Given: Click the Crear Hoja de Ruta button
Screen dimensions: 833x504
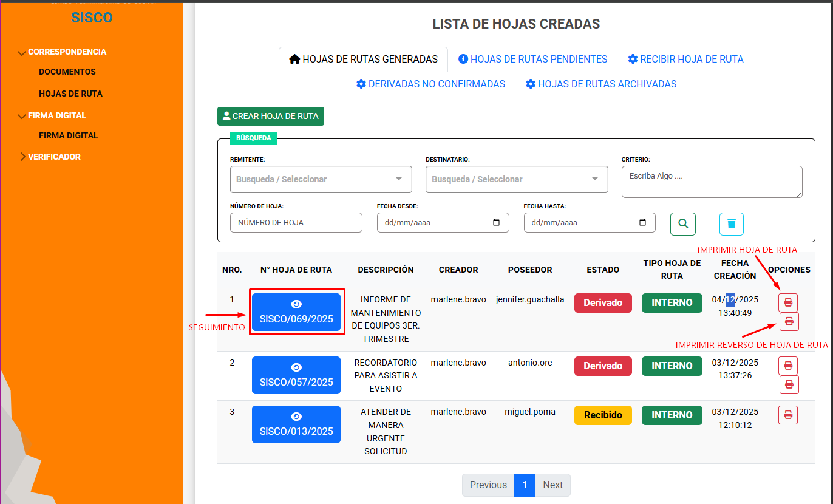Looking at the screenshot, I should pos(270,116).
